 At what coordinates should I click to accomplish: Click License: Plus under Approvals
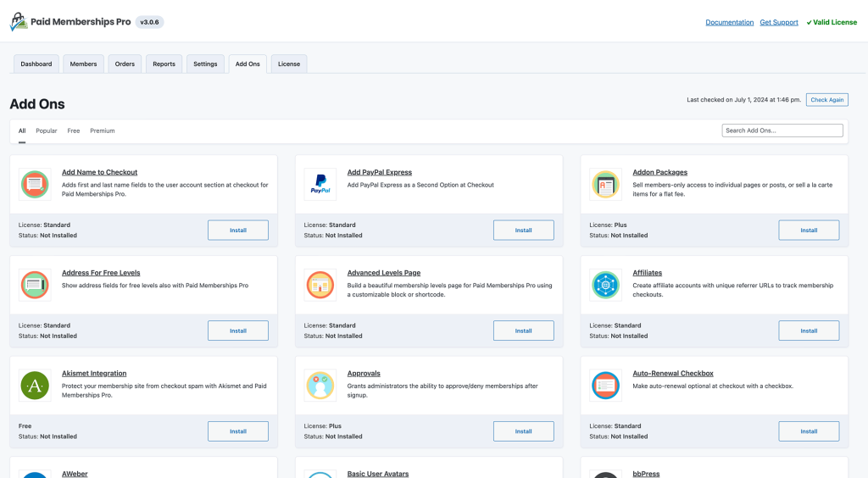coord(323,426)
